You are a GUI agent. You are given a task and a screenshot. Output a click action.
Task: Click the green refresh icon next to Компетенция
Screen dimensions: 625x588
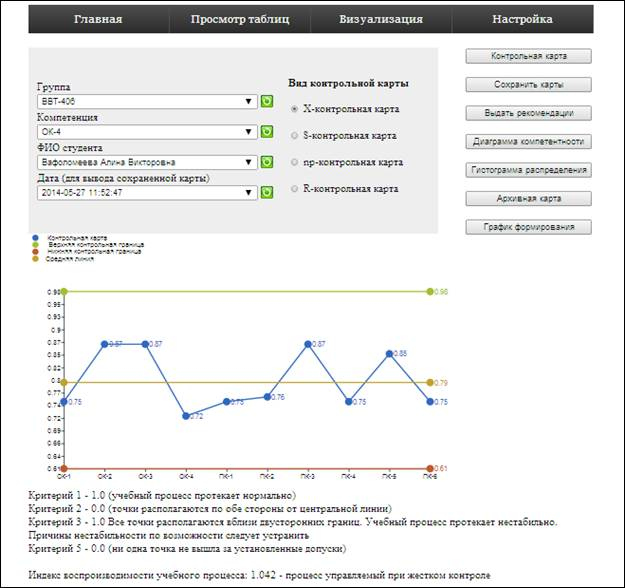[267, 132]
